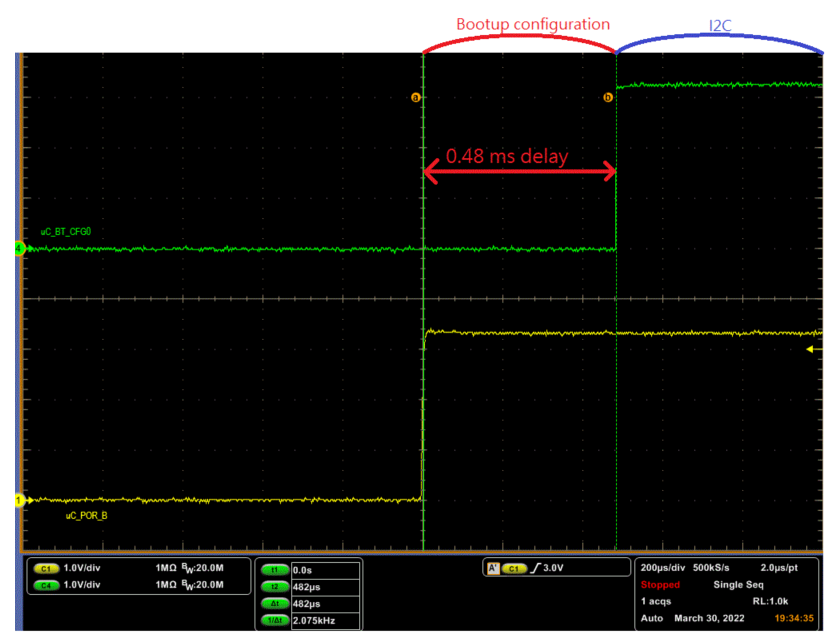Viewport: 834px width, 632px height.
Task: Click the t2 cursor readout icon
Action: click(x=273, y=586)
